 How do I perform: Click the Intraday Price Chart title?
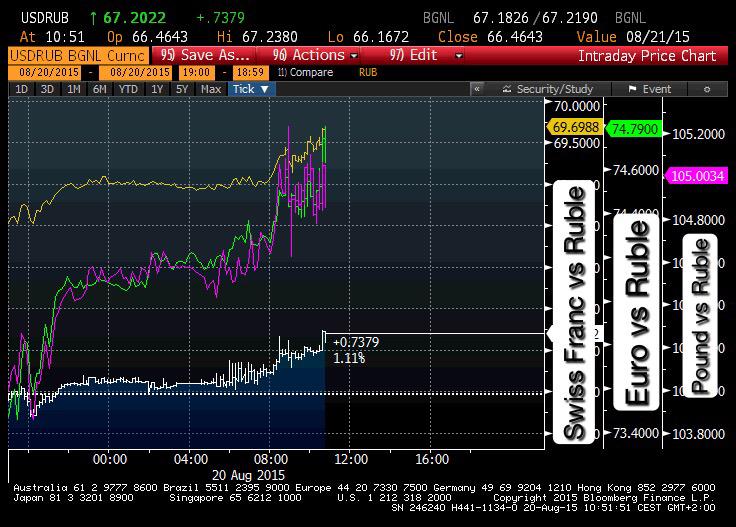pyautogui.click(x=647, y=56)
